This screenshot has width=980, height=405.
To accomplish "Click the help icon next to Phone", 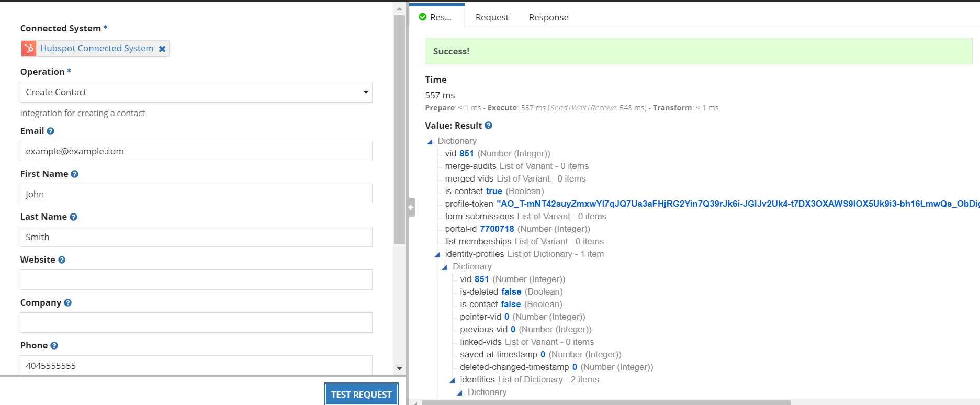I will point(54,346).
